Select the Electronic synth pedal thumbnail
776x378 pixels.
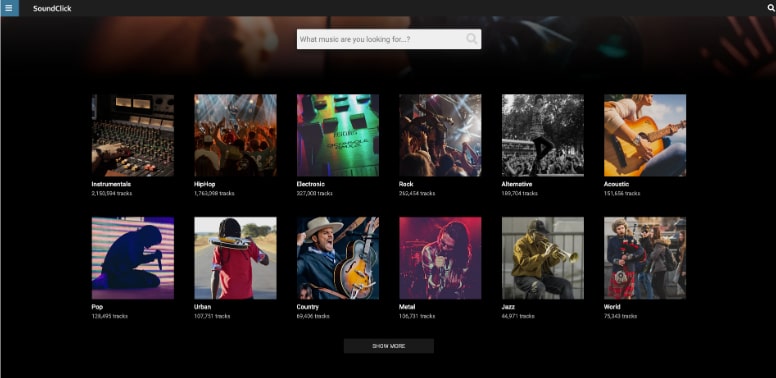(x=338, y=135)
